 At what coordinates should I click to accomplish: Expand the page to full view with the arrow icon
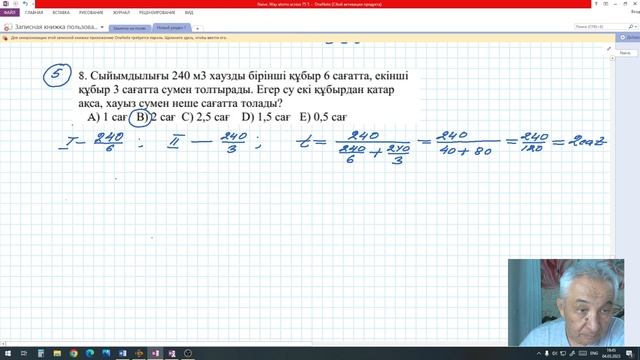point(609,48)
